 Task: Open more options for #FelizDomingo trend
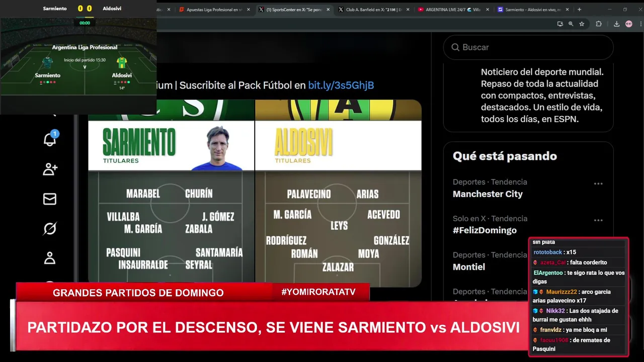pos(598,220)
